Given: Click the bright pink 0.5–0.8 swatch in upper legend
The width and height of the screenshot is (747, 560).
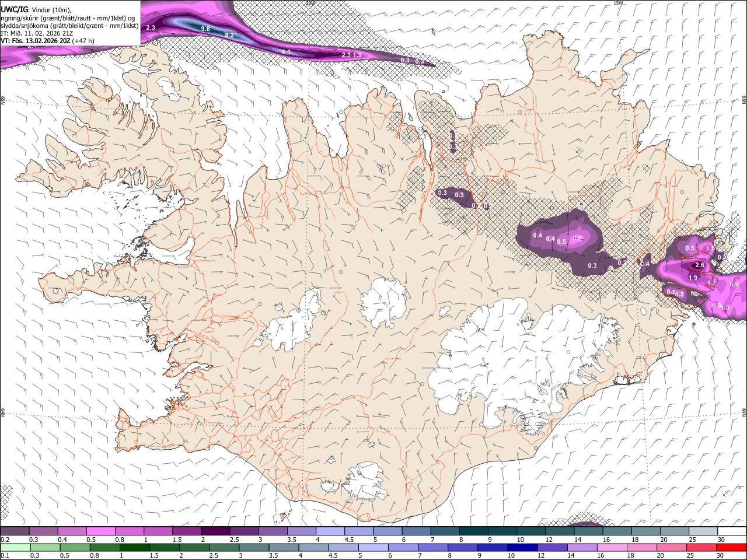Looking at the screenshot, I should point(100,531).
